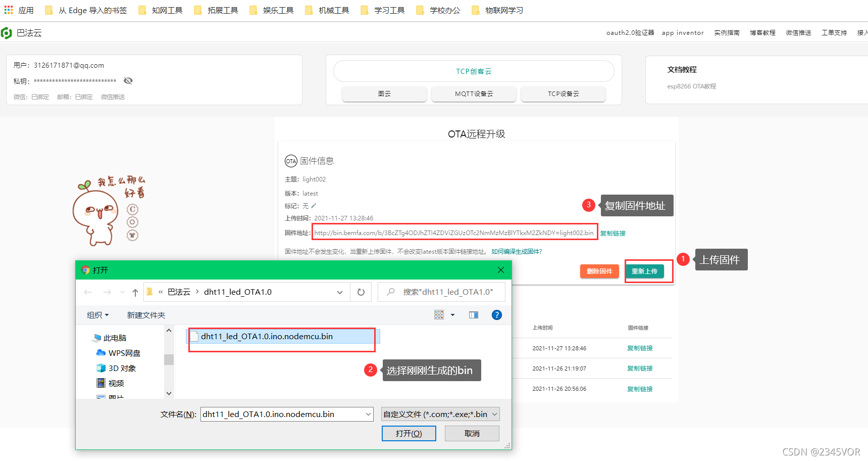Switch to MQTT设备云 tab
This screenshot has height=461, width=868.
point(474,94)
